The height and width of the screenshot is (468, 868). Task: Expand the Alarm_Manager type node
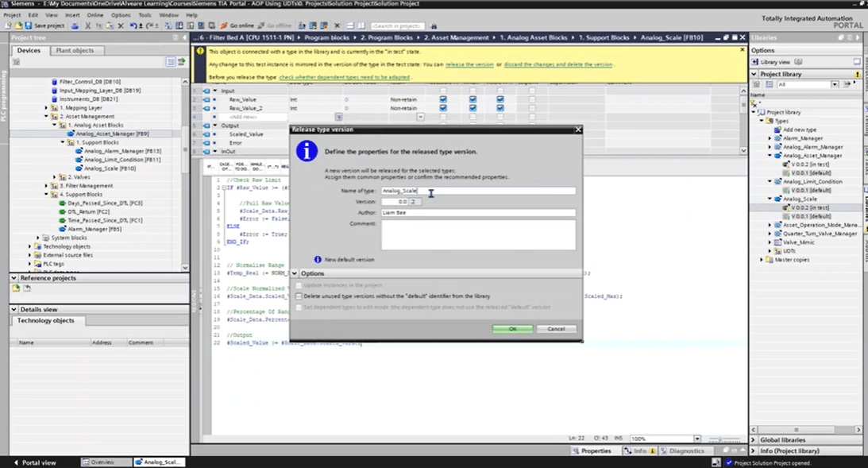tap(770, 138)
